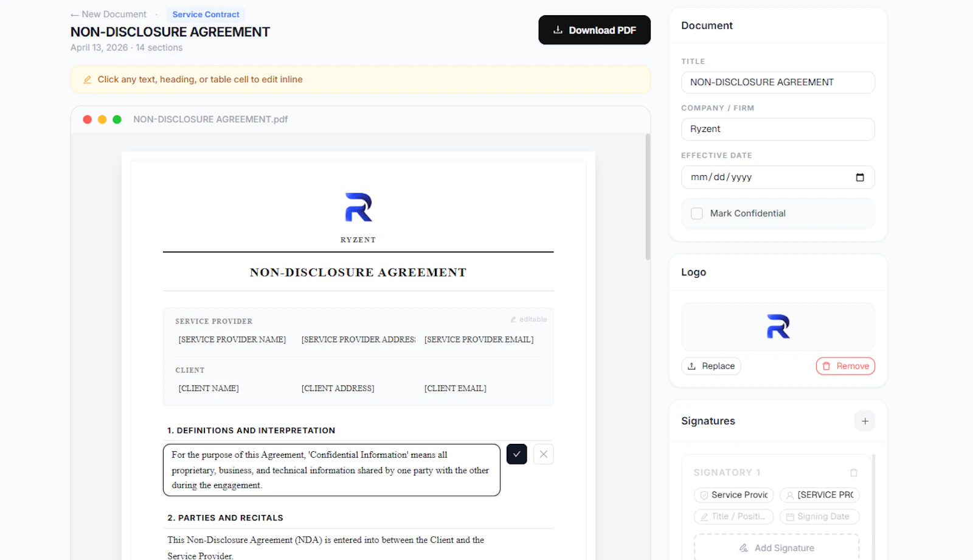Click the green window dot in preview header
The image size is (973, 560).
point(117,119)
